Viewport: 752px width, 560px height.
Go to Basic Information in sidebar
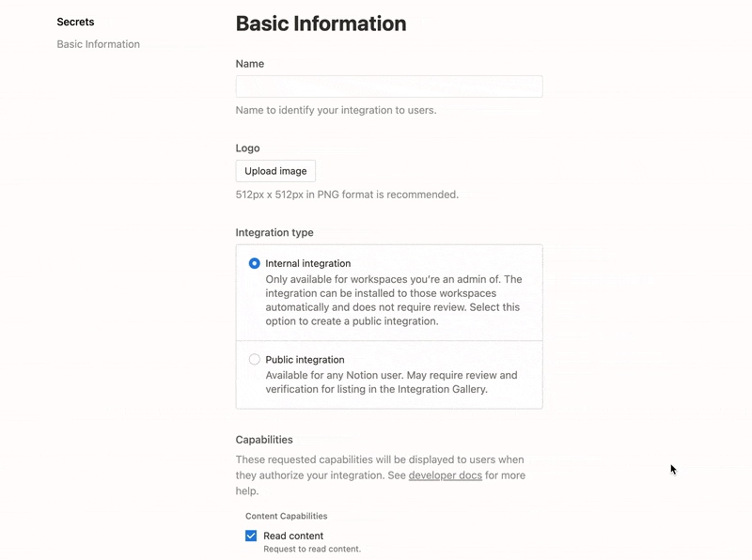pyautogui.click(x=99, y=44)
